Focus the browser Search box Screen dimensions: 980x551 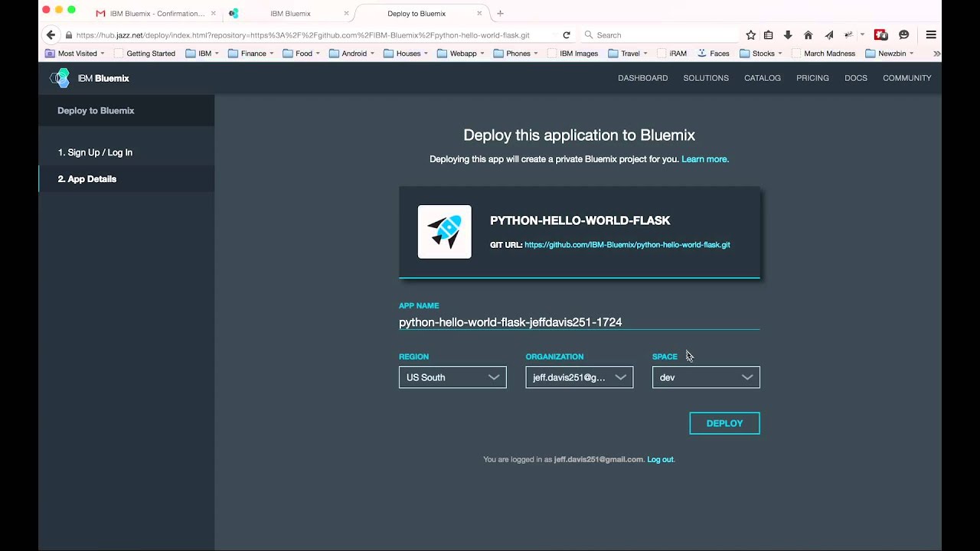point(658,35)
